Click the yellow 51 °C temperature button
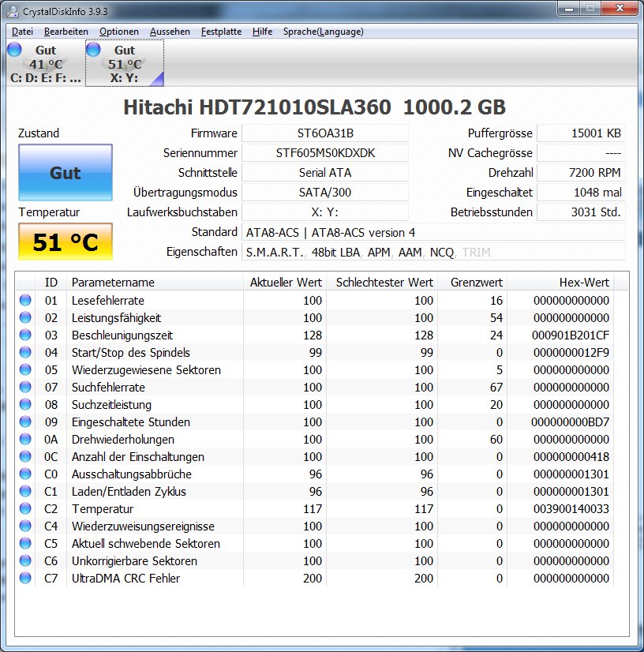The width and height of the screenshot is (644, 652). tap(66, 242)
